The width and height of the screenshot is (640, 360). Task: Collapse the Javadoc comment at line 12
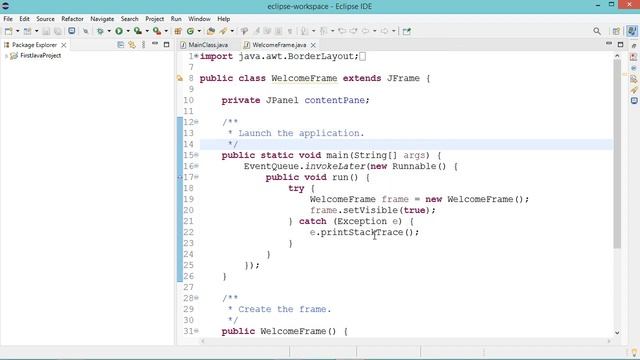point(196,122)
